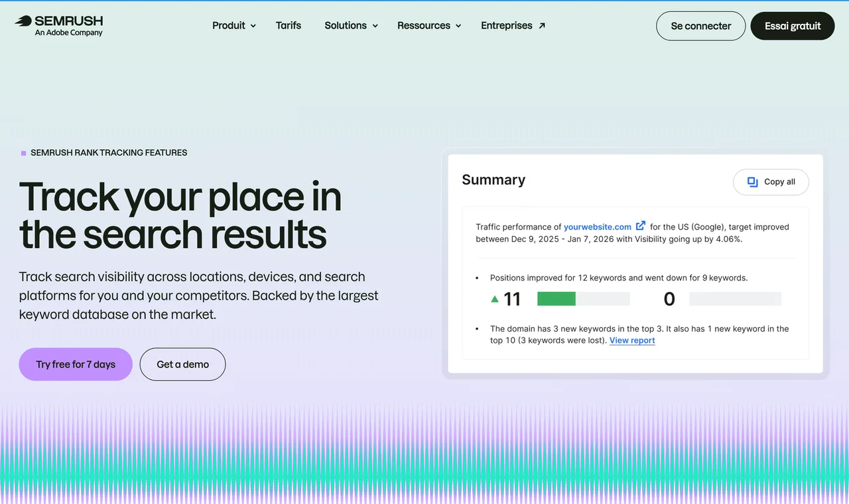Click the Se connecter button

701,26
